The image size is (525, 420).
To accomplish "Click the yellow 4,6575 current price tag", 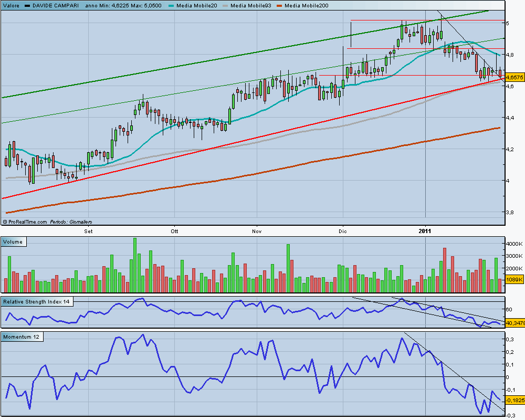I will click(x=514, y=77).
